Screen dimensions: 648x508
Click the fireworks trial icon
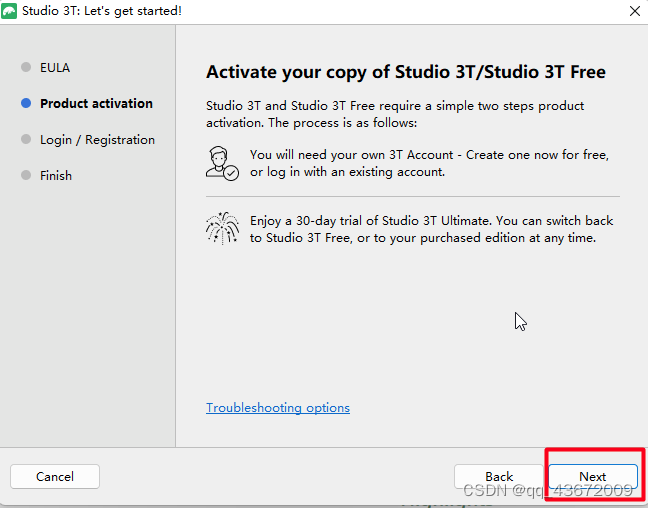tap(222, 228)
